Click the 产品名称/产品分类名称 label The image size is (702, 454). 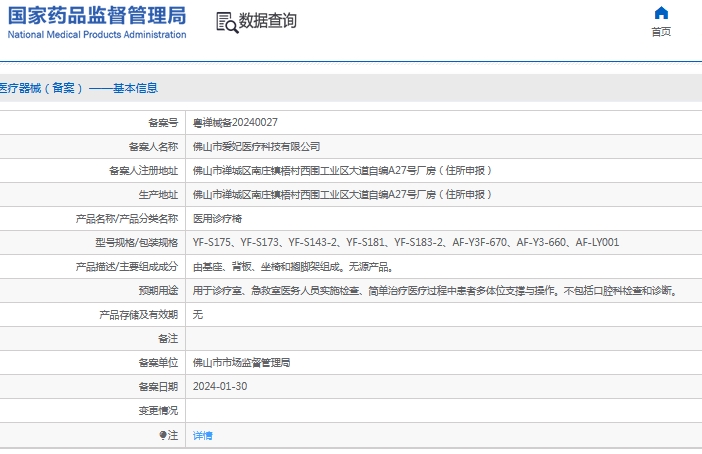click(x=127, y=218)
